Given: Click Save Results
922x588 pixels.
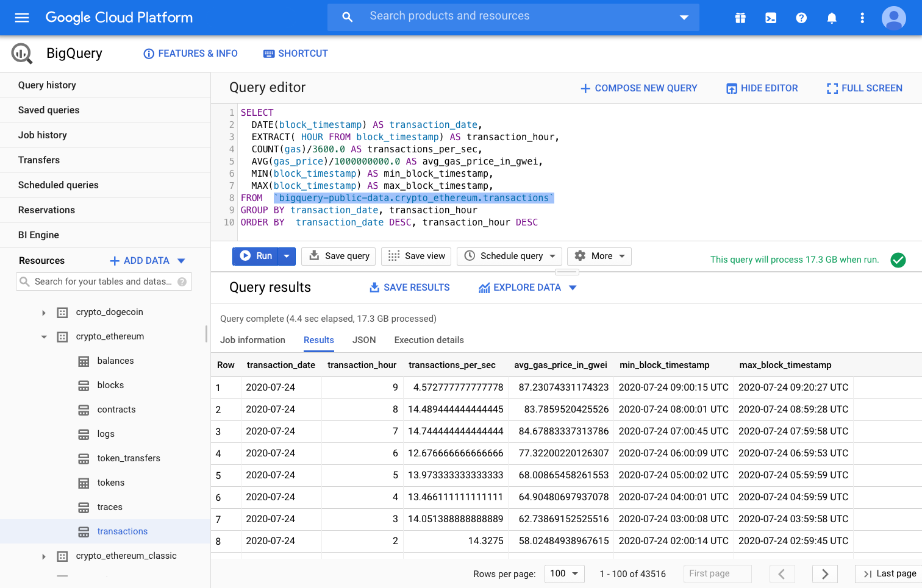Looking at the screenshot, I should click(x=410, y=288).
